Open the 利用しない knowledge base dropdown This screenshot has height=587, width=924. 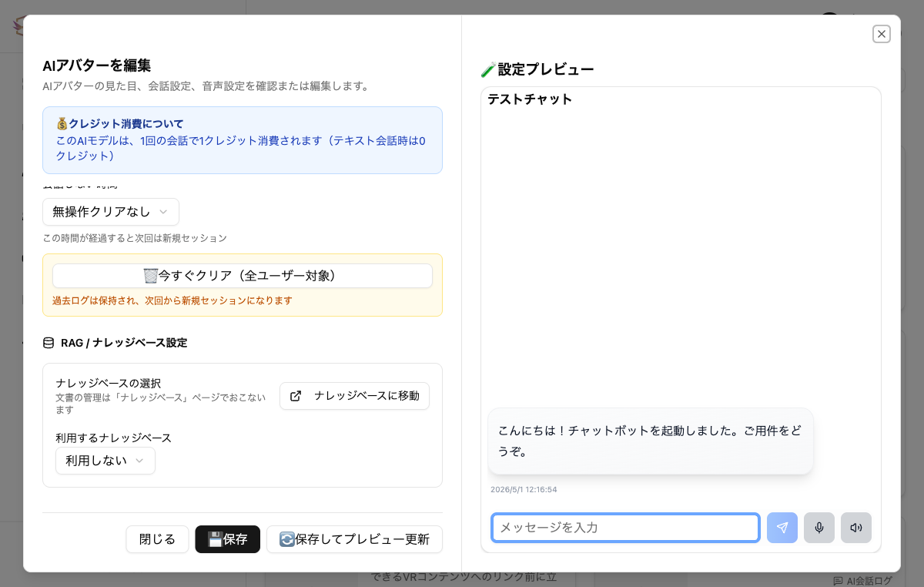[x=105, y=461]
